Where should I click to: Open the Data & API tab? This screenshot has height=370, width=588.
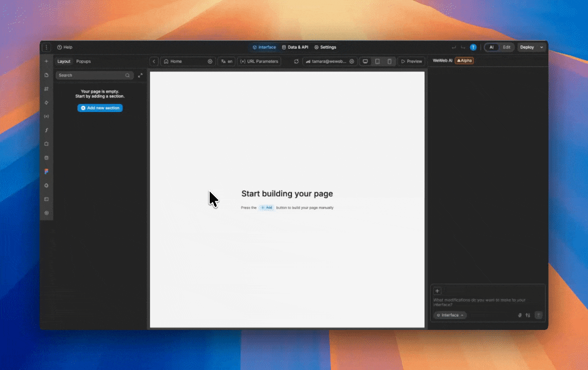[295, 47]
